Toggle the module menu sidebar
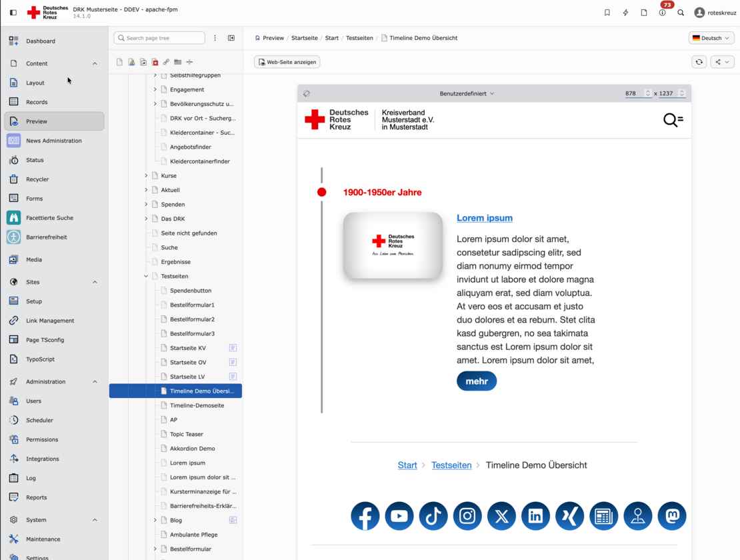 tap(13, 13)
